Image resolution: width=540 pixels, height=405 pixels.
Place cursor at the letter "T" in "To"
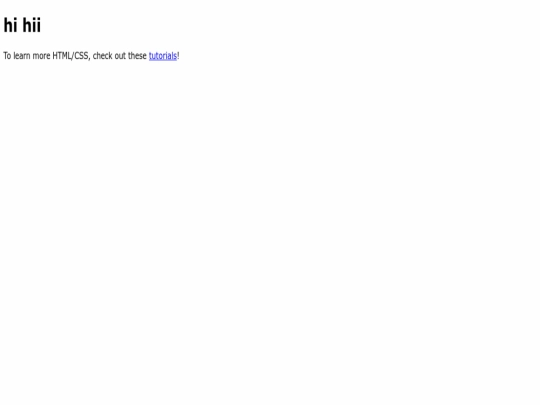(6, 56)
